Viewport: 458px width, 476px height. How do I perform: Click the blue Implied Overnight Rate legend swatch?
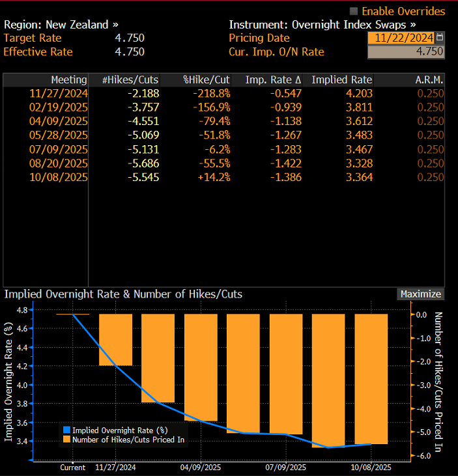(67, 430)
